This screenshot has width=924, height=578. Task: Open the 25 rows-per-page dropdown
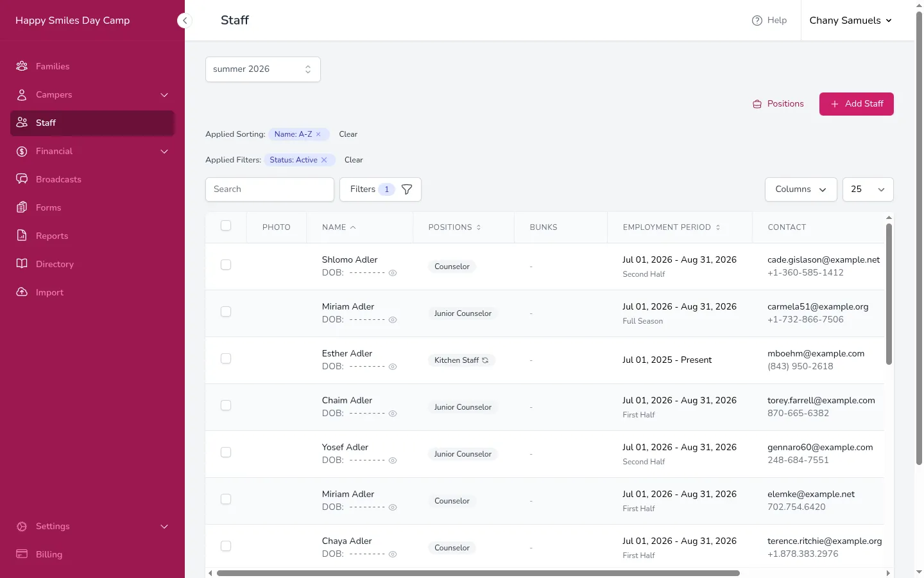868,189
